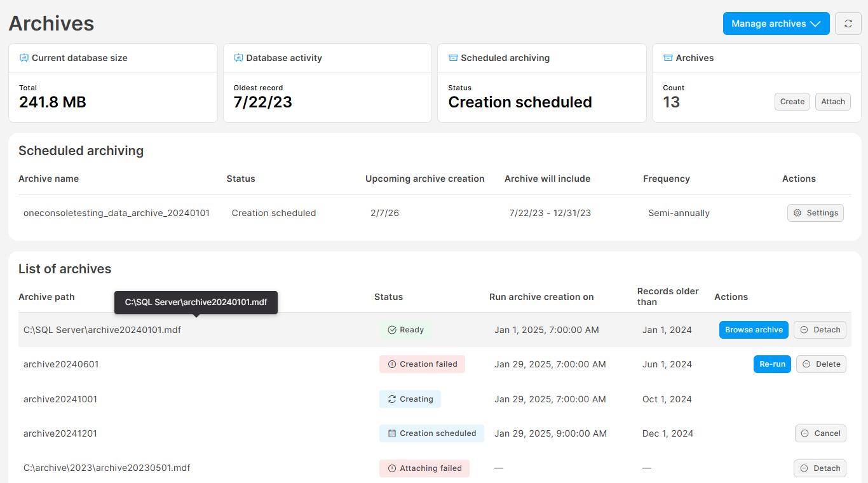The width and height of the screenshot is (868, 483).
Task: Click the Archives card header icon
Action: pos(668,58)
